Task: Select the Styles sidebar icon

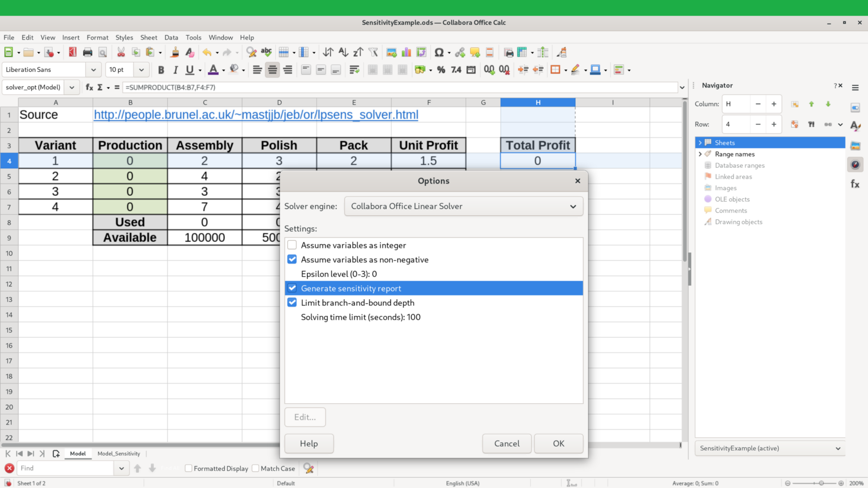Action: coord(856,125)
